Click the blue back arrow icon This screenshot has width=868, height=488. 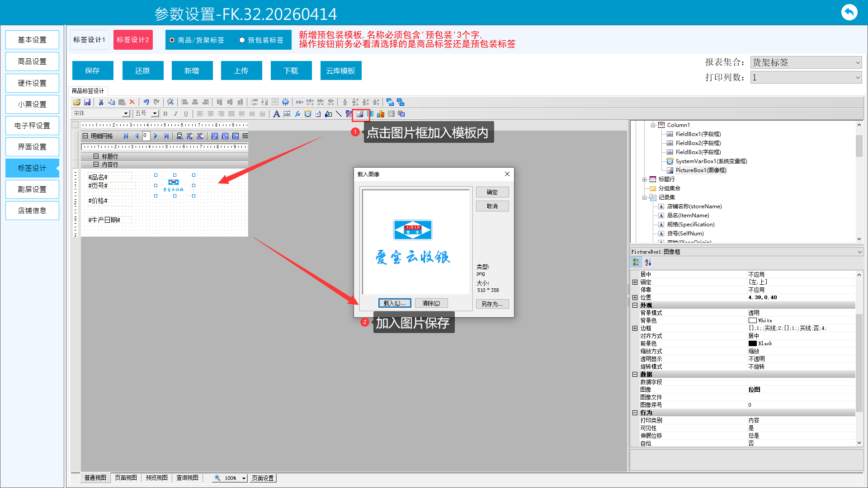click(x=849, y=12)
